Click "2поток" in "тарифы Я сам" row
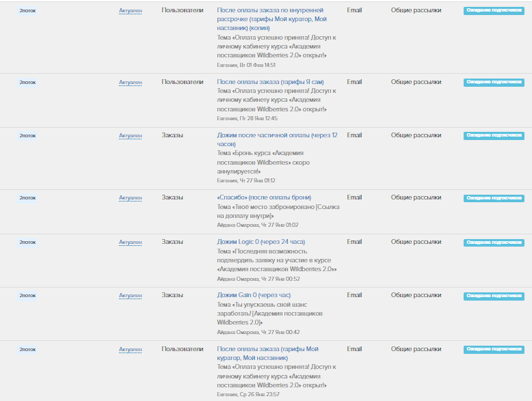 [27, 83]
